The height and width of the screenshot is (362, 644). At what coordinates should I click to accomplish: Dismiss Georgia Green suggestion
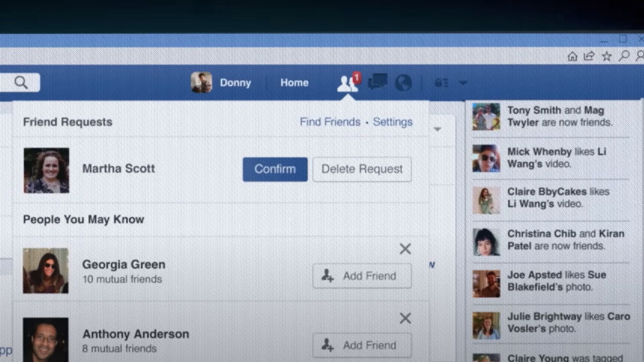coord(405,249)
